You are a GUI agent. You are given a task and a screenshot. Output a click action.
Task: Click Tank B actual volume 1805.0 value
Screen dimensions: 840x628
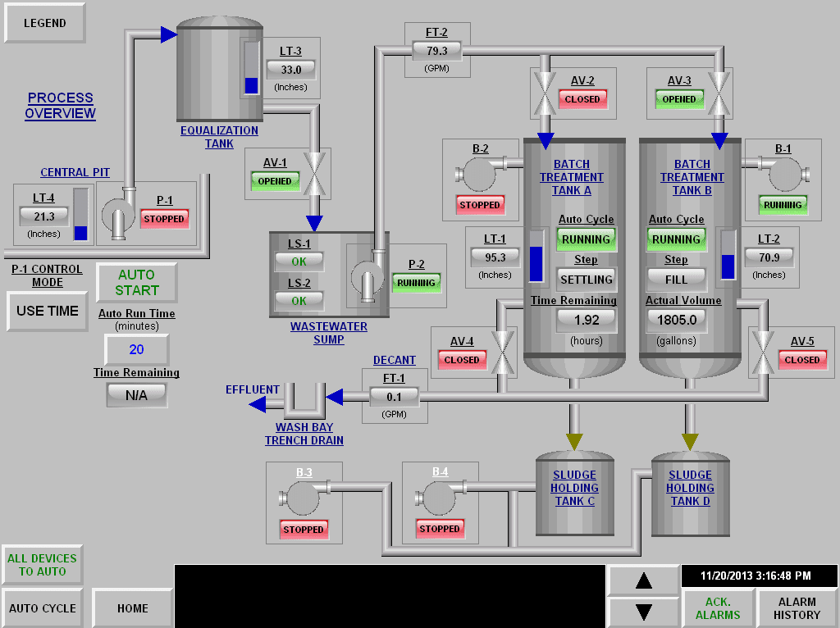[677, 321]
